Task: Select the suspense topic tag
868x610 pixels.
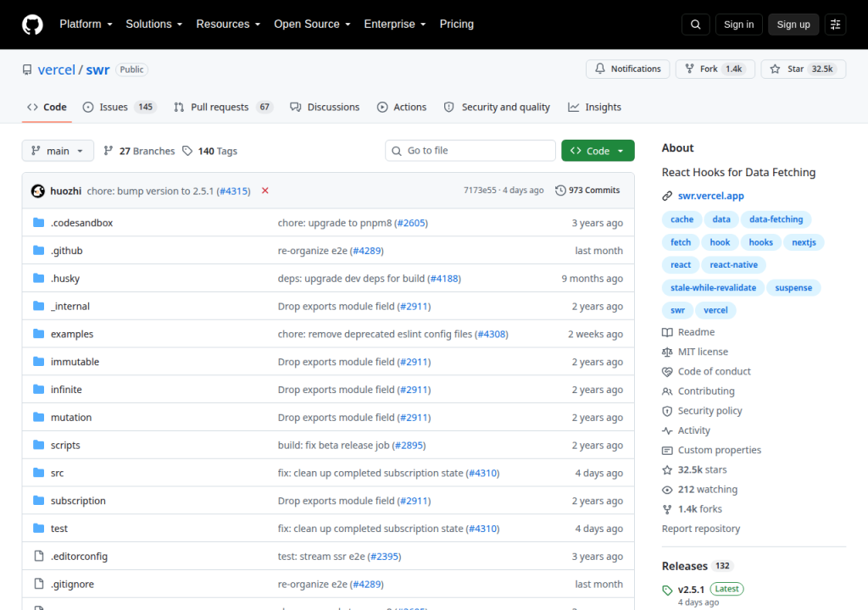Action: pos(793,288)
